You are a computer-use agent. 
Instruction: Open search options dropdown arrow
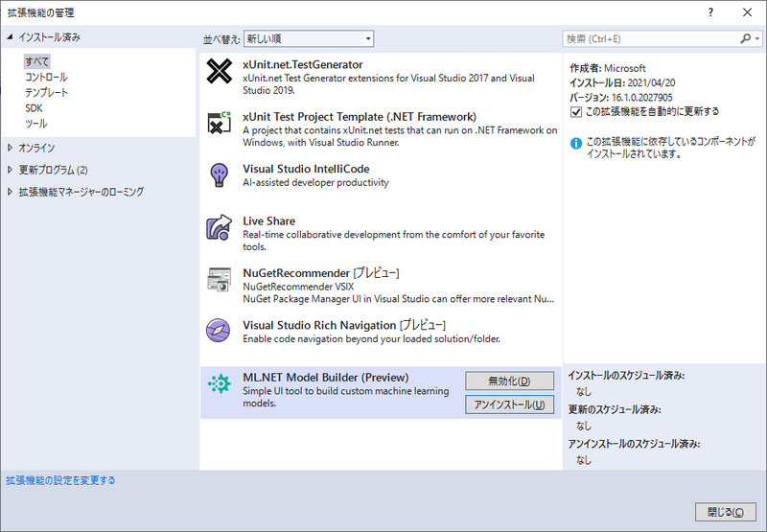(x=757, y=38)
